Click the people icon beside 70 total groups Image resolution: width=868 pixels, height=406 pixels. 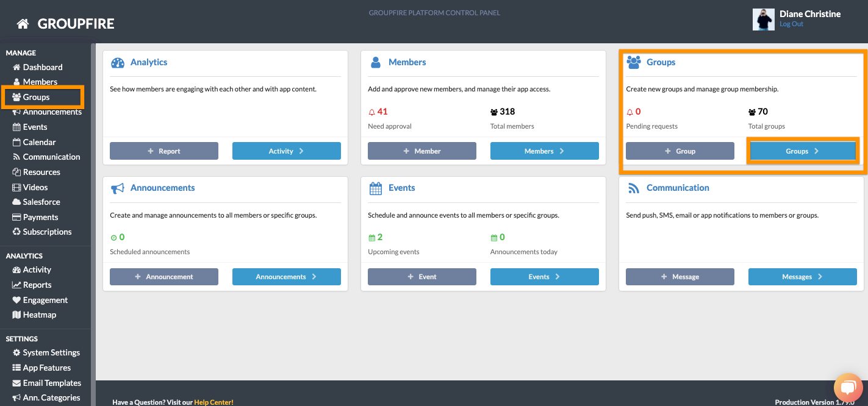pyautogui.click(x=752, y=112)
